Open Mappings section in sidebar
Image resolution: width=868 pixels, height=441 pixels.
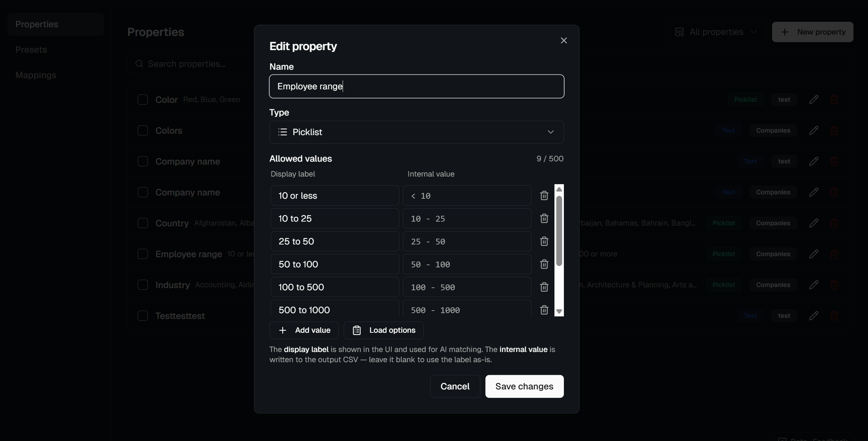click(36, 75)
